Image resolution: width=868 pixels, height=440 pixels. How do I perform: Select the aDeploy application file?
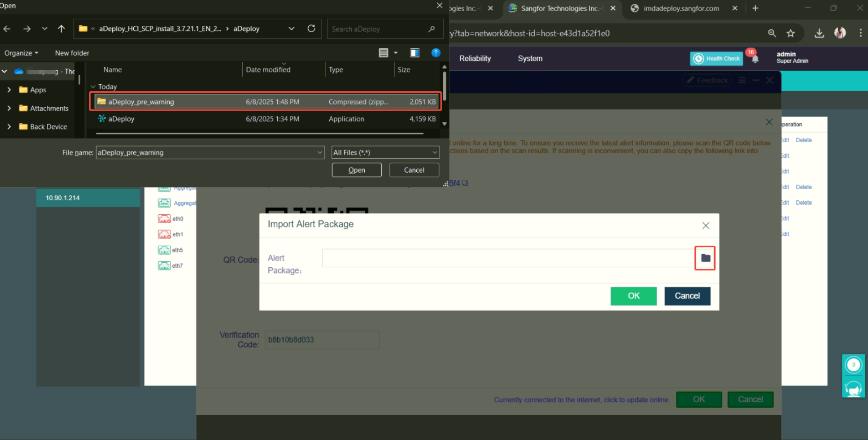265,119
